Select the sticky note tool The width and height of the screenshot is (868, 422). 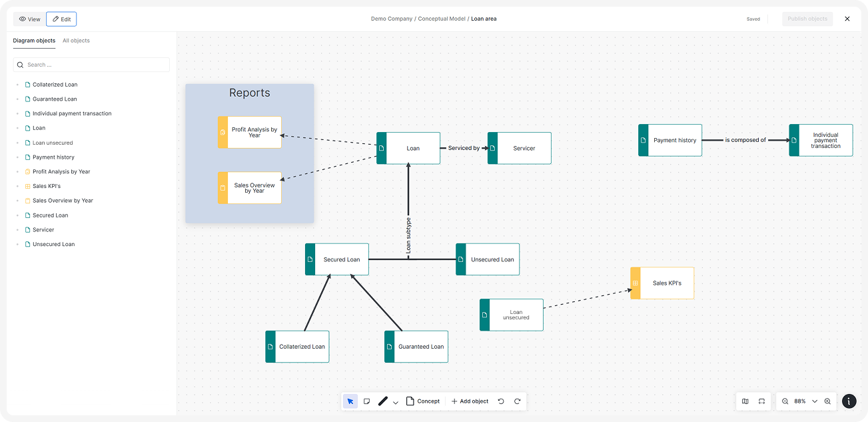[x=366, y=401]
